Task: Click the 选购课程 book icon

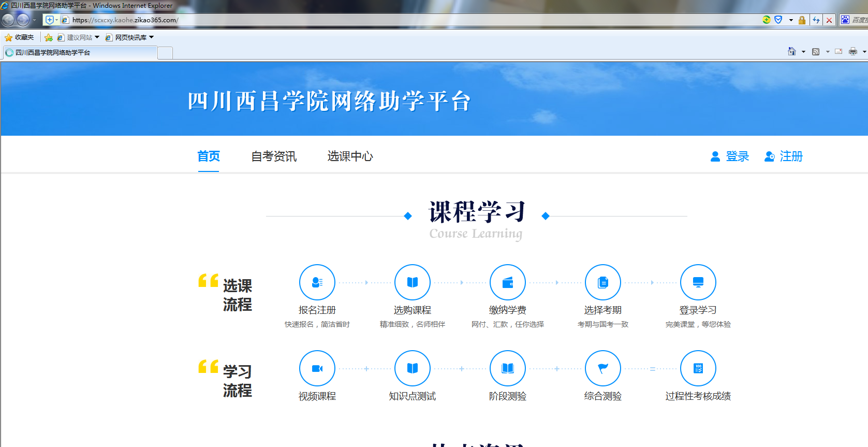Action: click(413, 282)
